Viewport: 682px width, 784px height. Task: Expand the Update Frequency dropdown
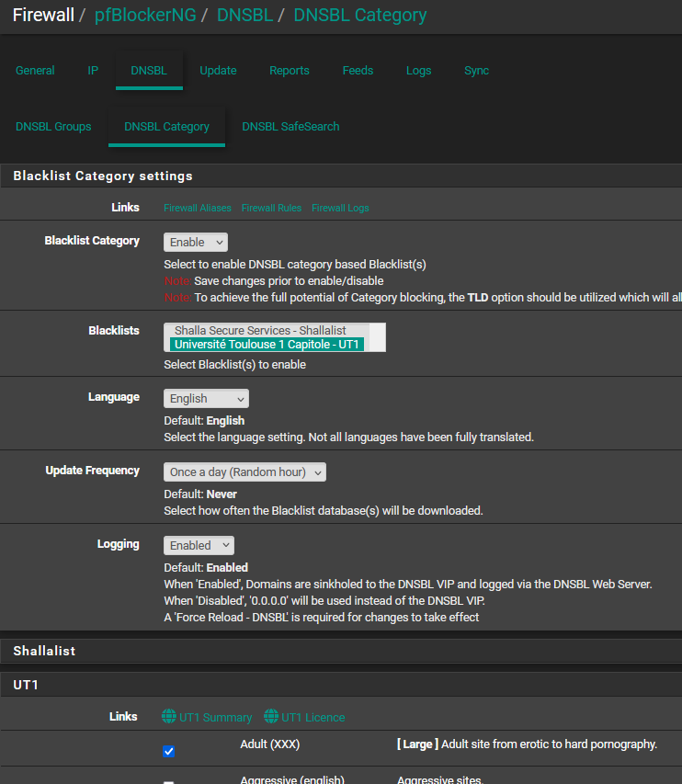[x=244, y=472]
